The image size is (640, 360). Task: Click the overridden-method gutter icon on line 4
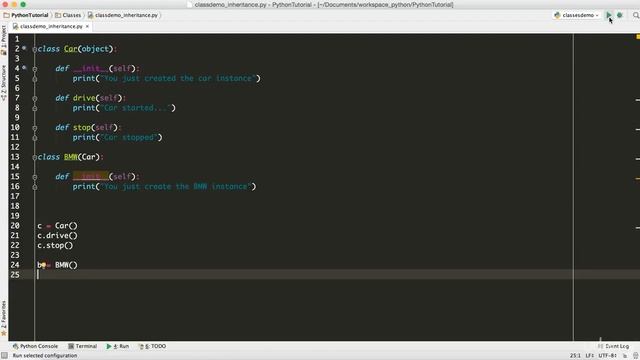click(24, 68)
